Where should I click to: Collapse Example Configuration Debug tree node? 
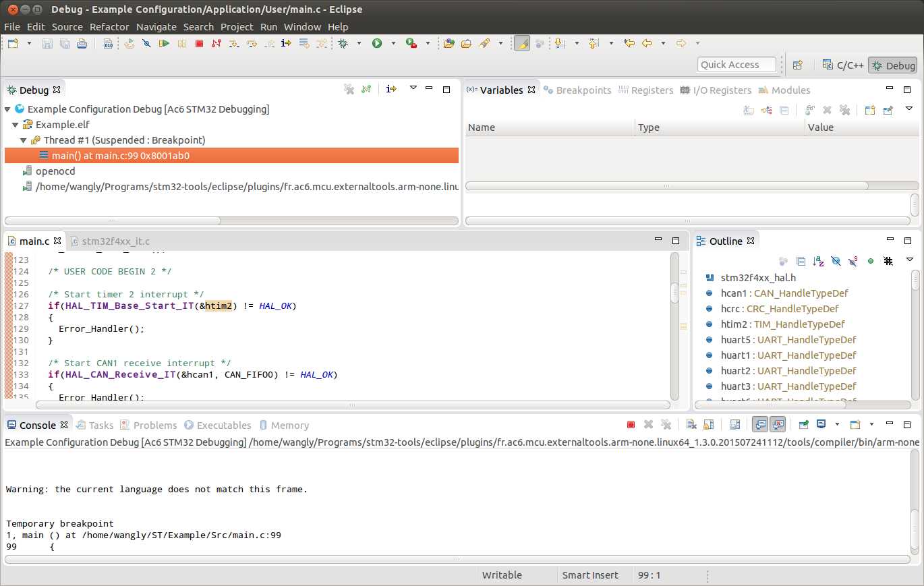pyautogui.click(x=7, y=109)
